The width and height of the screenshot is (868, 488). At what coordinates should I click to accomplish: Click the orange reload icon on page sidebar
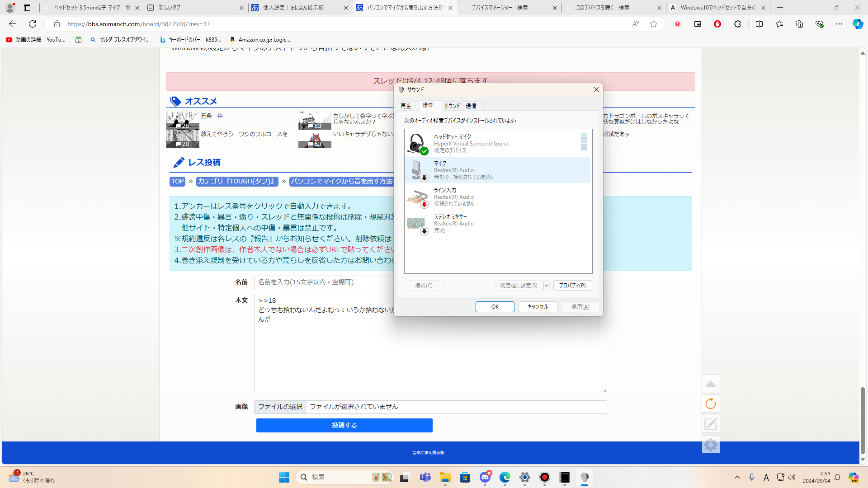click(x=711, y=404)
